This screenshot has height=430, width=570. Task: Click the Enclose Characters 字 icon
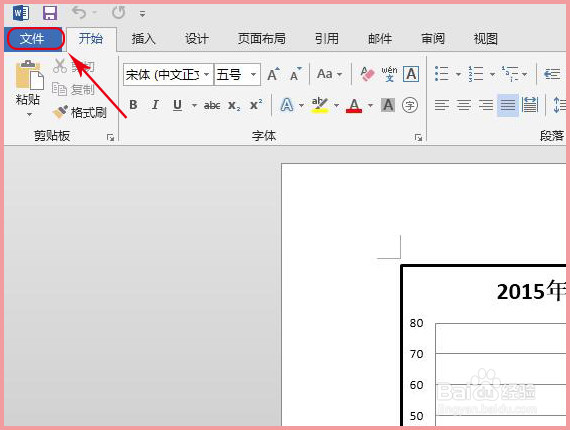pos(410,105)
